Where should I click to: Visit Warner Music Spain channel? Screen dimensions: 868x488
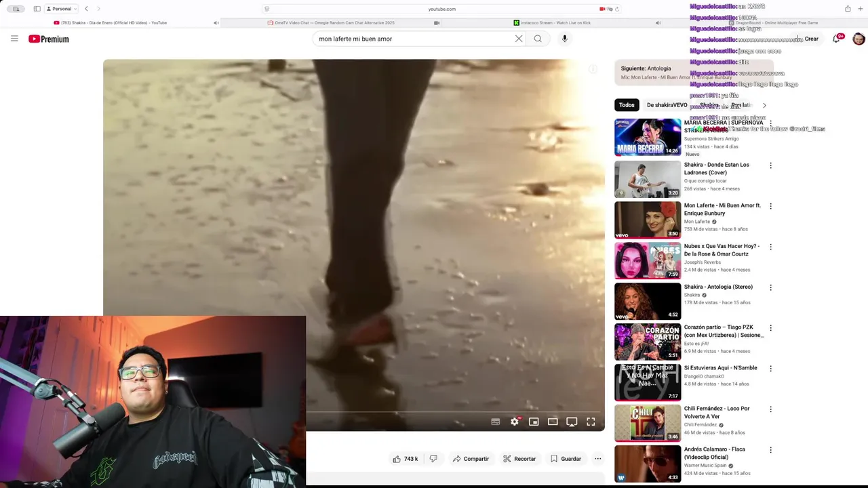click(705, 466)
